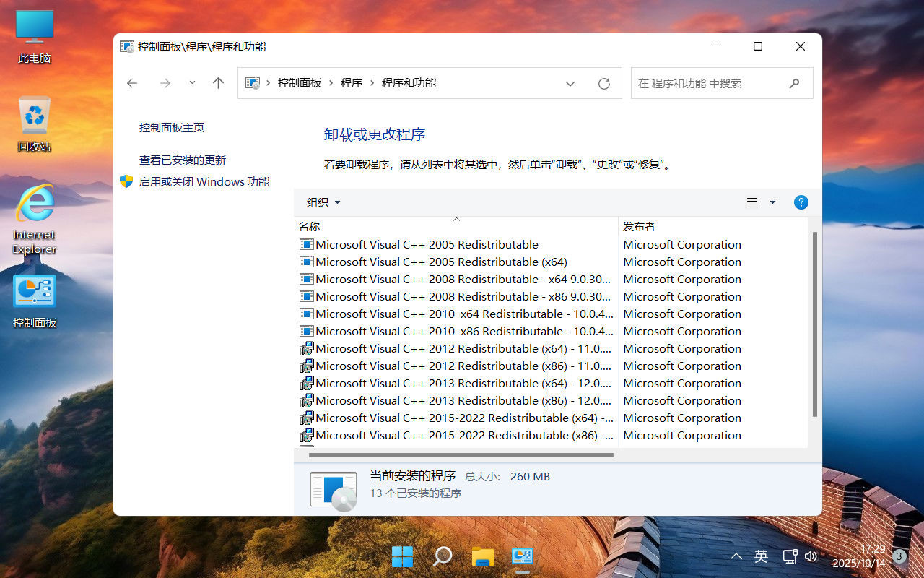Click the Control Panel icon in address bar

pos(252,82)
